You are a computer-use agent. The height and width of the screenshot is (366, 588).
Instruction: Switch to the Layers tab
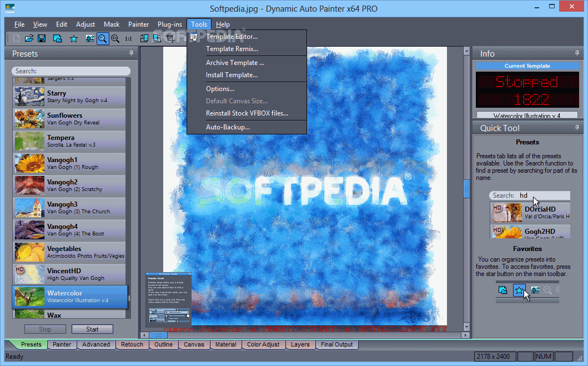tap(300, 345)
